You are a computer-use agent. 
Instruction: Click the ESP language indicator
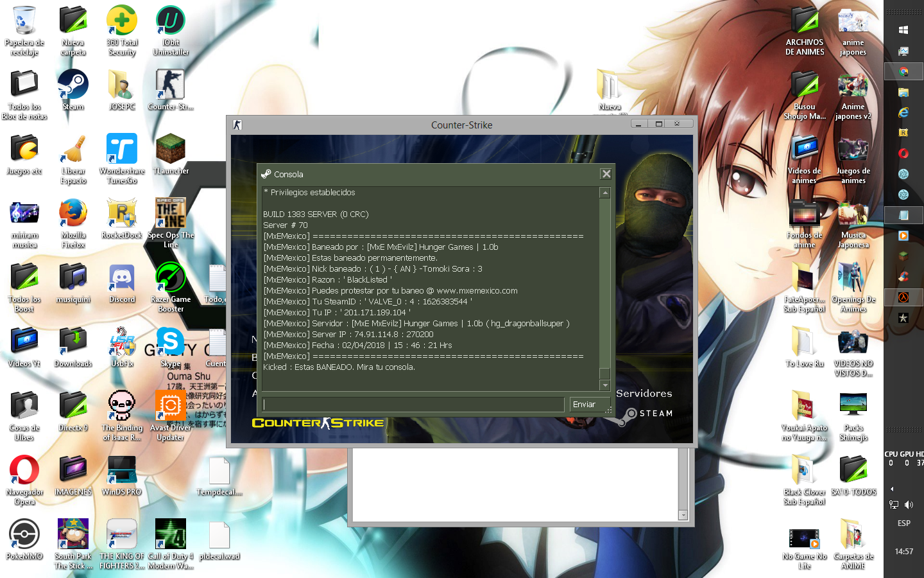point(904,523)
